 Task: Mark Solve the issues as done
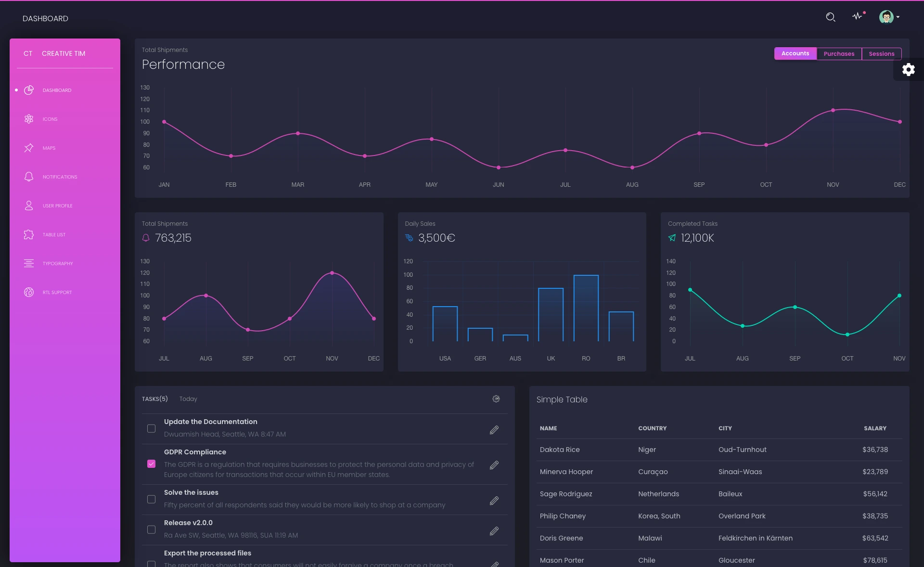151,500
